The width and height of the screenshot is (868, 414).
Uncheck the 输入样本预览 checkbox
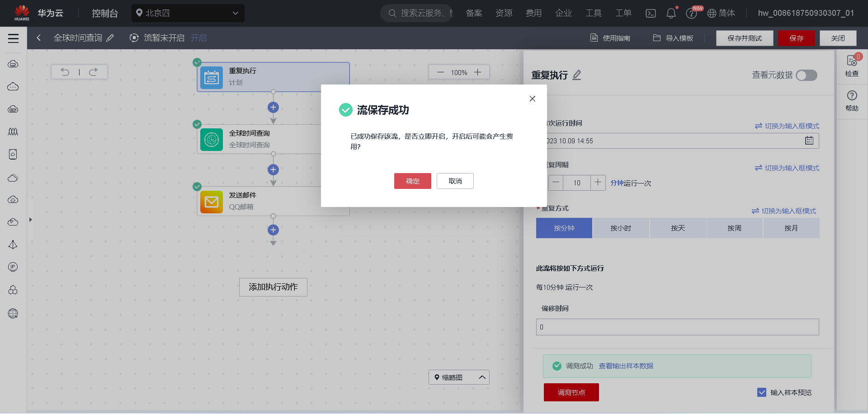762,392
